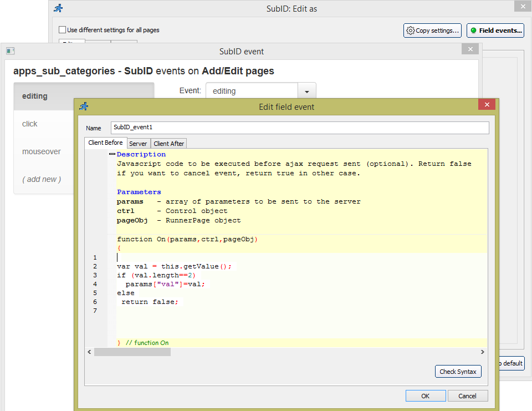The width and height of the screenshot is (532, 411).
Task: Click the Check Syntax button
Action: [458, 371]
